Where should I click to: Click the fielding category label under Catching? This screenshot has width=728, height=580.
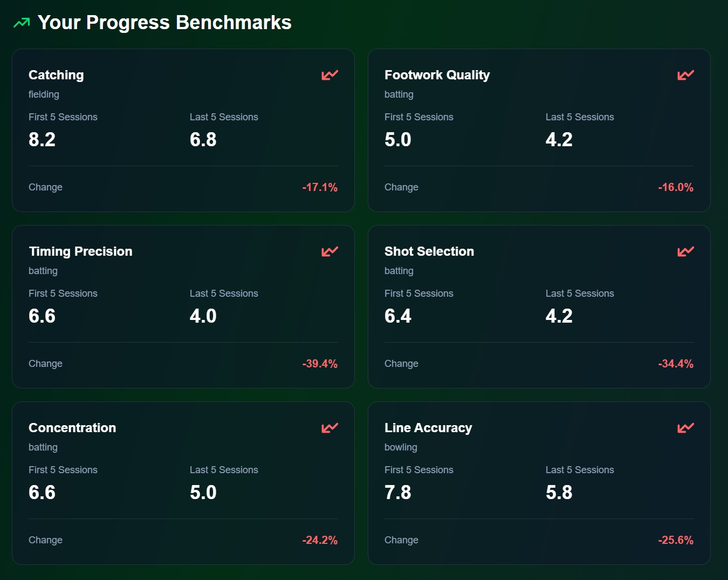click(44, 94)
